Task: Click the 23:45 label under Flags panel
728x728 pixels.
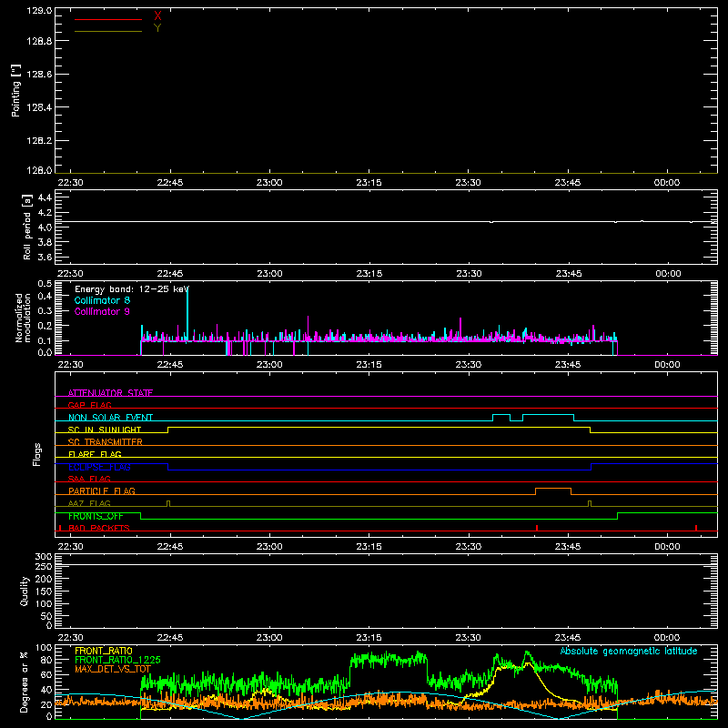Action: (567, 547)
